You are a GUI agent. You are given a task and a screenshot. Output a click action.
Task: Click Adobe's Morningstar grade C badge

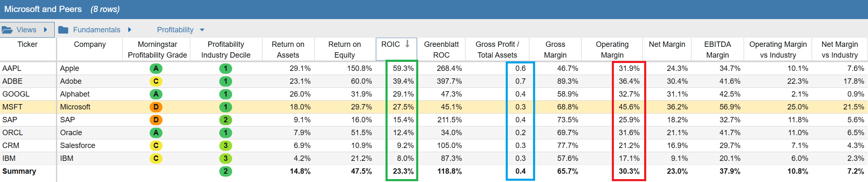click(156, 81)
